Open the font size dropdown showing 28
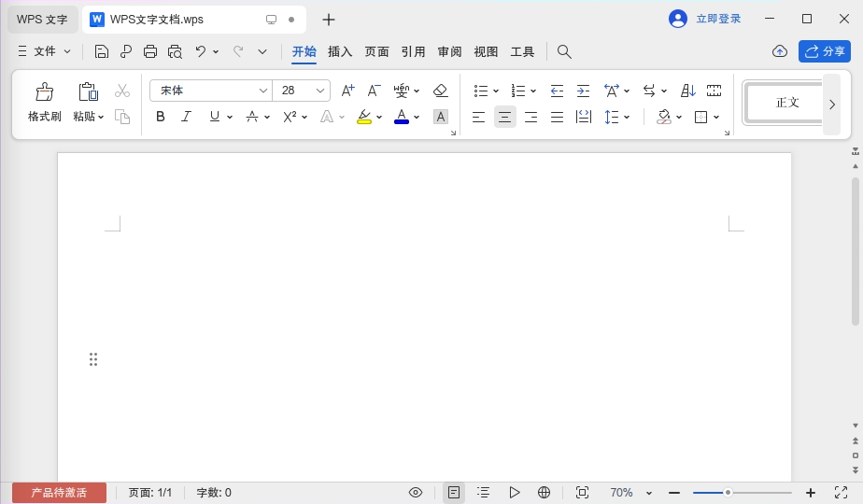Viewport: 863px width, 504px height. (x=319, y=91)
